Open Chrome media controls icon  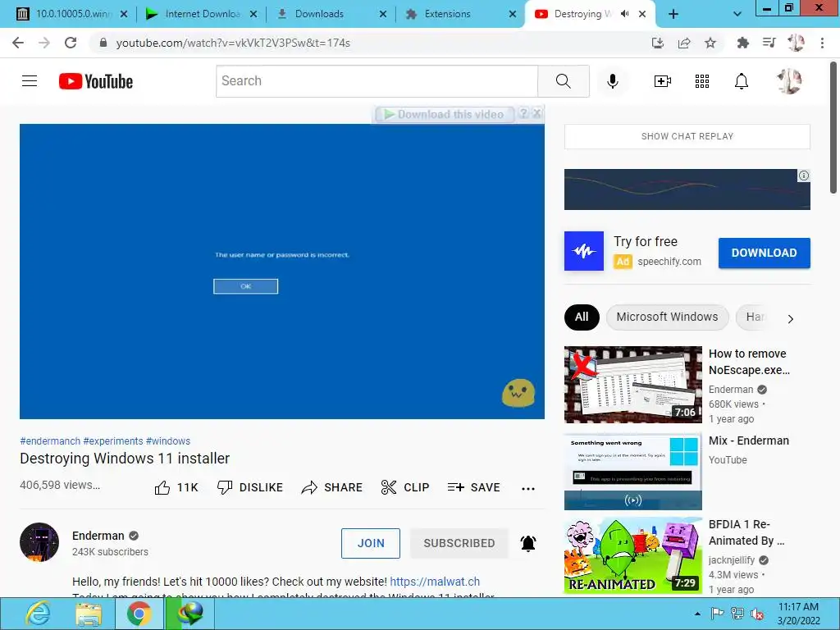pyautogui.click(x=769, y=43)
